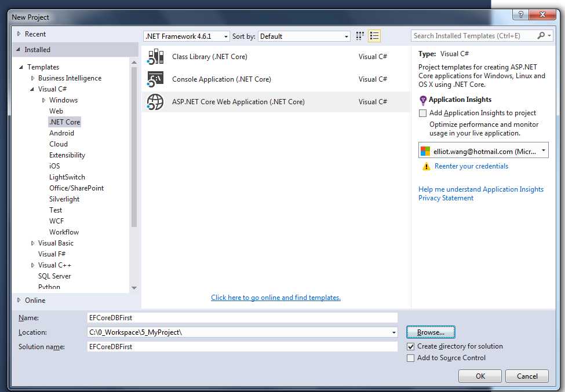Open the Sort by Default dropdown
This screenshot has width=565, height=392.
[x=304, y=36]
